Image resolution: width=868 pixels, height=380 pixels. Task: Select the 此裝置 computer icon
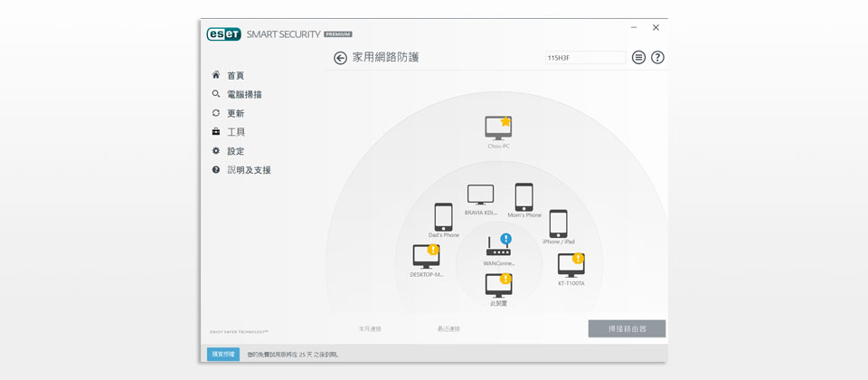click(498, 286)
